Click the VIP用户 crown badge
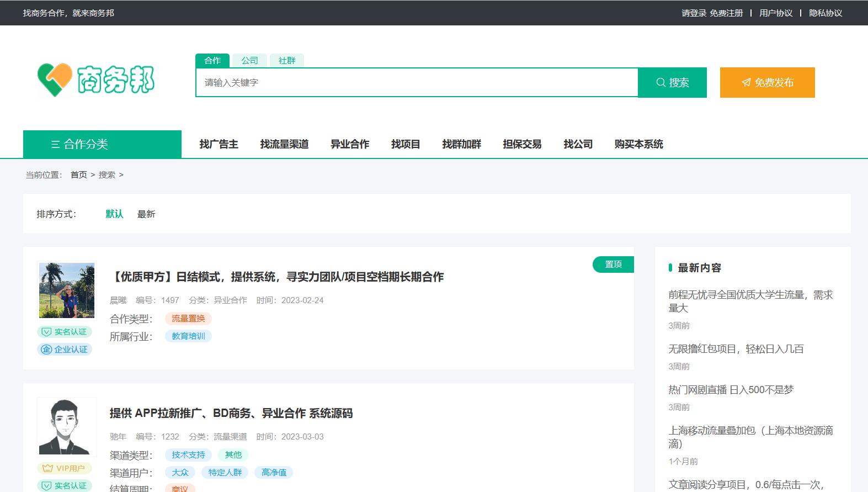Screen dimensions: 868x492 click(x=64, y=468)
